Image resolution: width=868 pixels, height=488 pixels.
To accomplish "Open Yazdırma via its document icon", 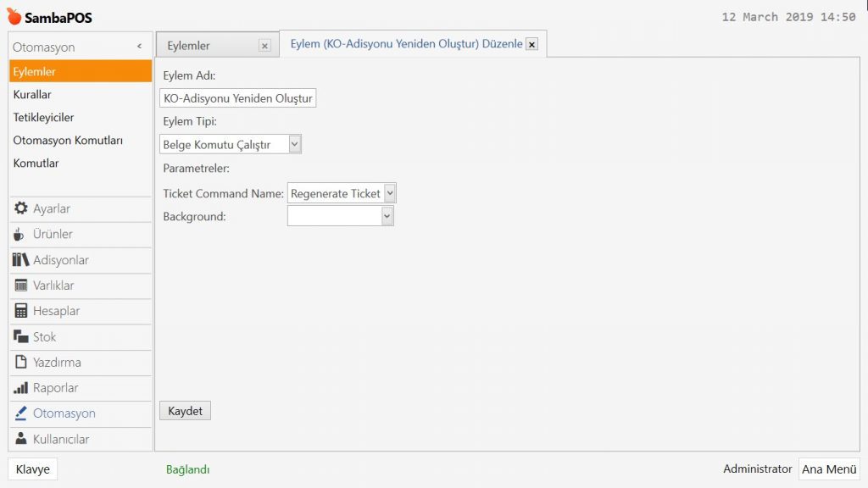I will coord(21,363).
